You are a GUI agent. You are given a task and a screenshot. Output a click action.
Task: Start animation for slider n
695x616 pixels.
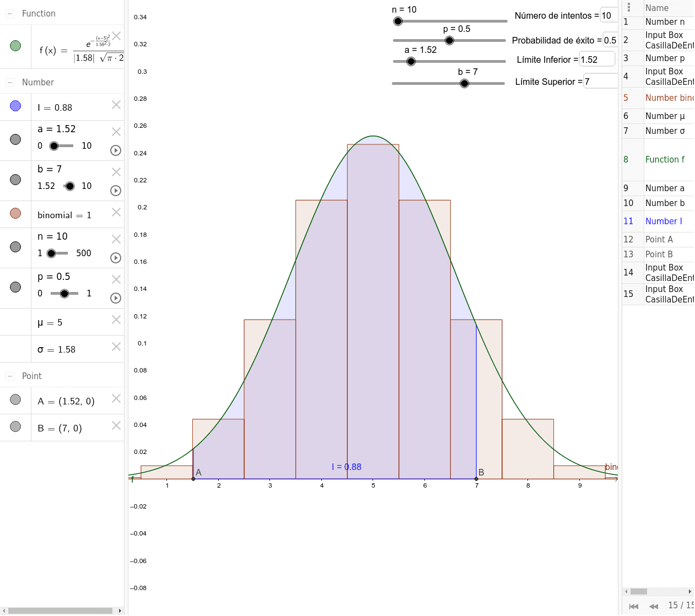click(x=115, y=257)
